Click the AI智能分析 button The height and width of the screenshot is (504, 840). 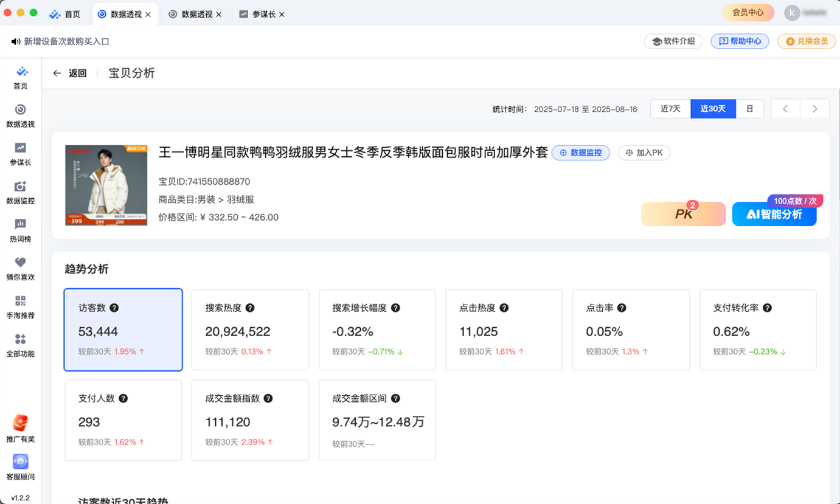[774, 215]
